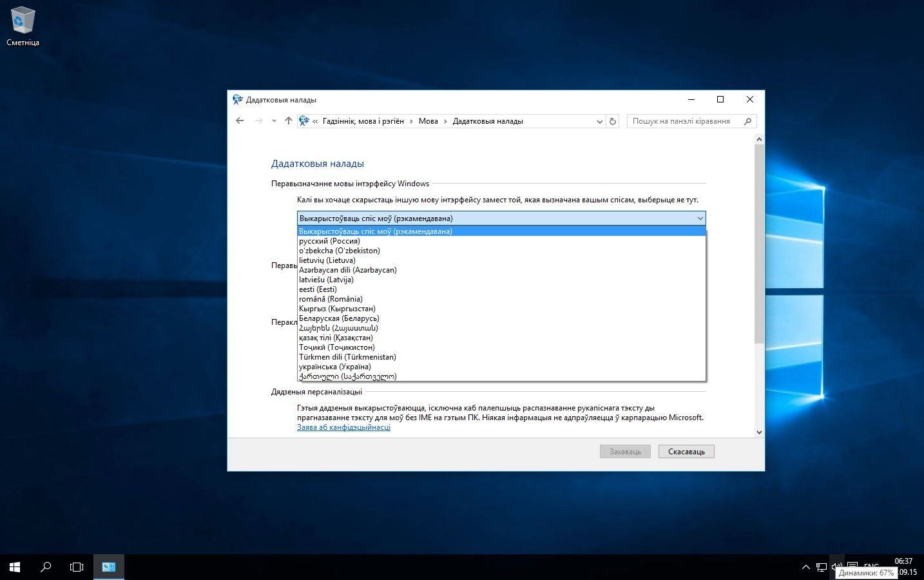Open taskbar search magnifier

pos(46,567)
